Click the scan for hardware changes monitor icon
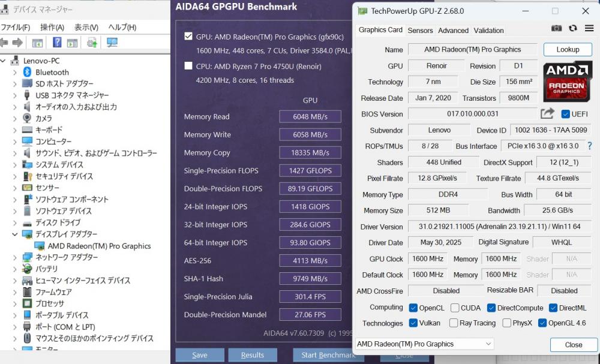The image size is (600, 364). point(112,43)
